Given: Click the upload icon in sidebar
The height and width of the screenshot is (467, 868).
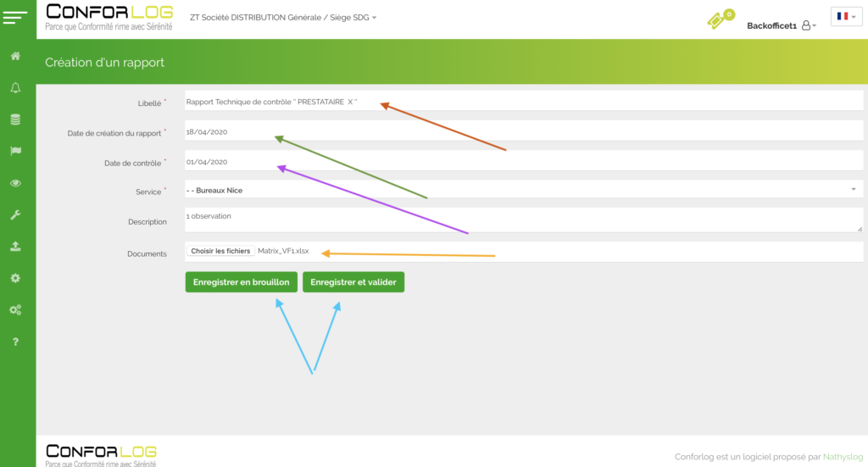Looking at the screenshot, I should point(15,247).
